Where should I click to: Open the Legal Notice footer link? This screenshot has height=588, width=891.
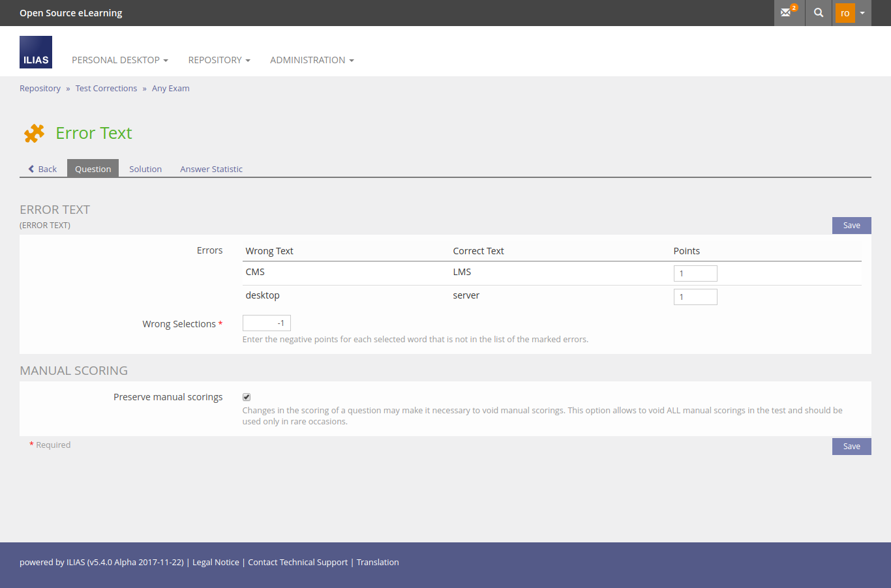coord(215,563)
